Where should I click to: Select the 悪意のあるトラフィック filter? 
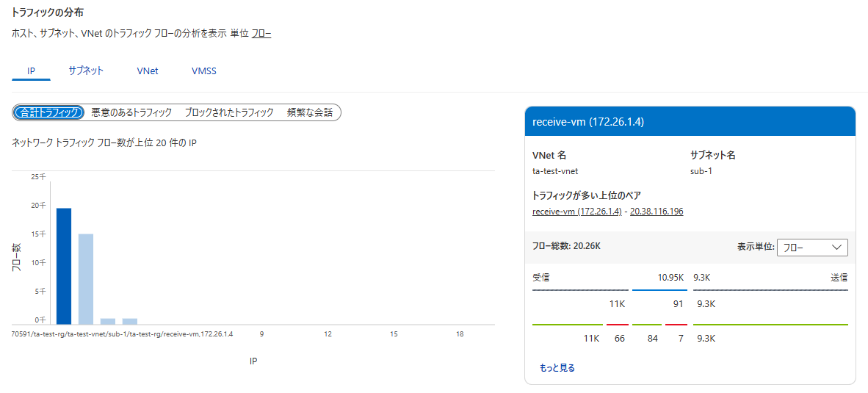coord(131,112)
